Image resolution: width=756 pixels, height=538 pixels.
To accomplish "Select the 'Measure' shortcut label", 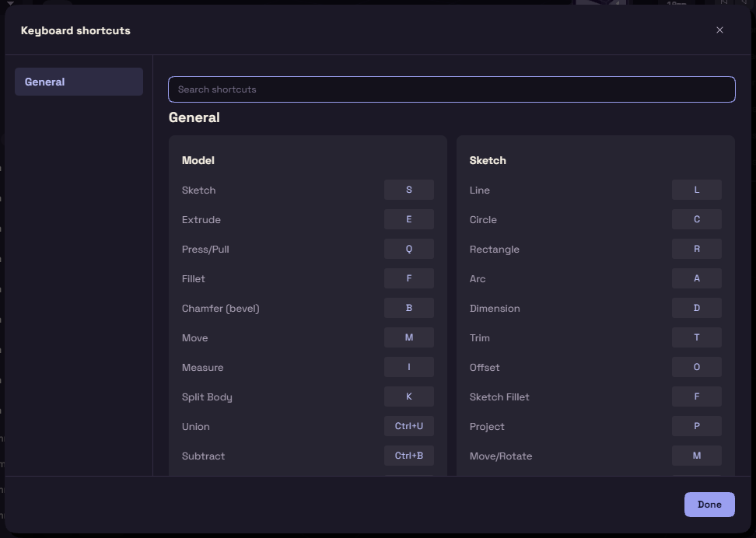I will coord(202,367).
